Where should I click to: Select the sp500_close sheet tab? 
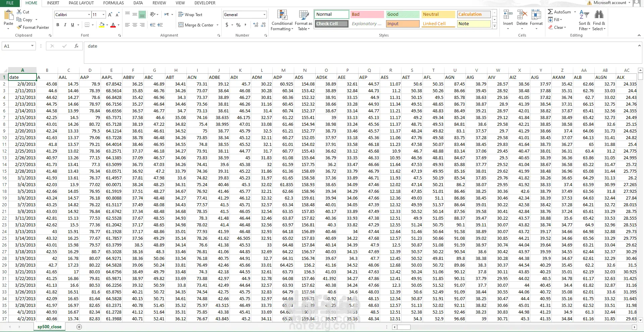[50, 327]
